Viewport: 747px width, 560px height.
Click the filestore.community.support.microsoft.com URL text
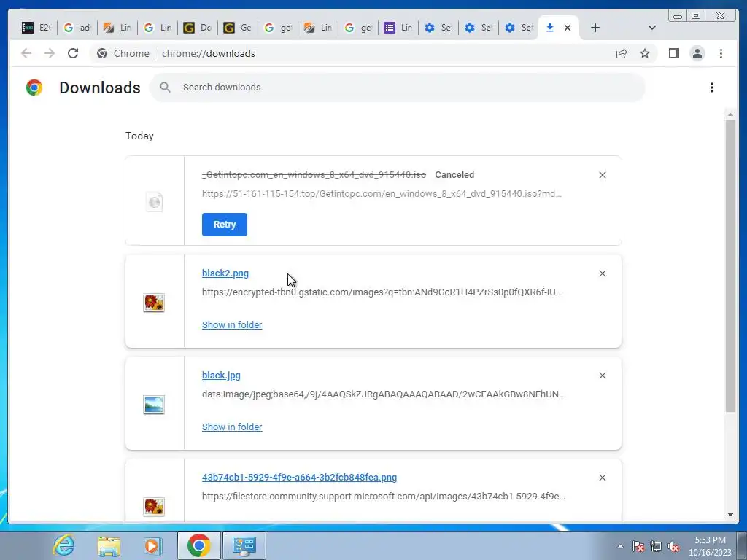(x=384, y=496)
